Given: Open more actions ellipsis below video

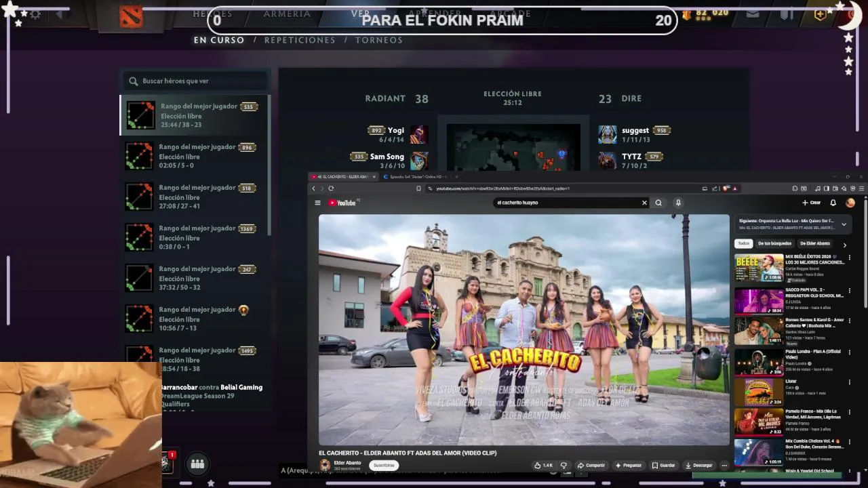Looking at the screenshot, I should click(724, 466).
